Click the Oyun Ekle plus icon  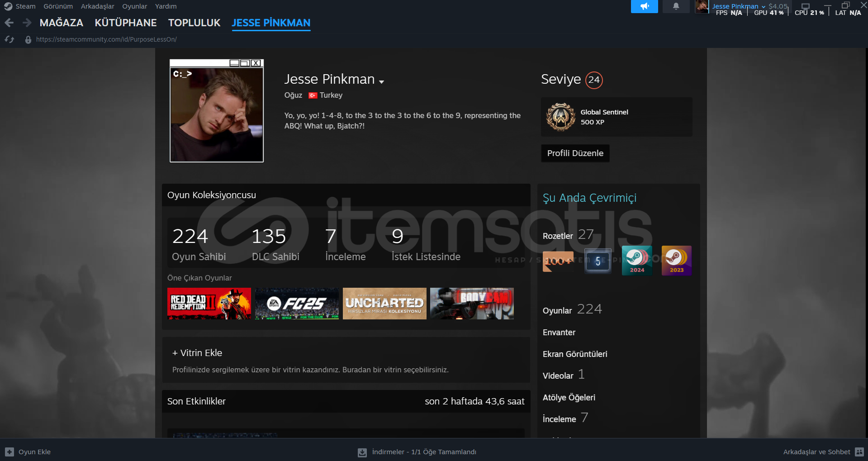coord(9,452)
